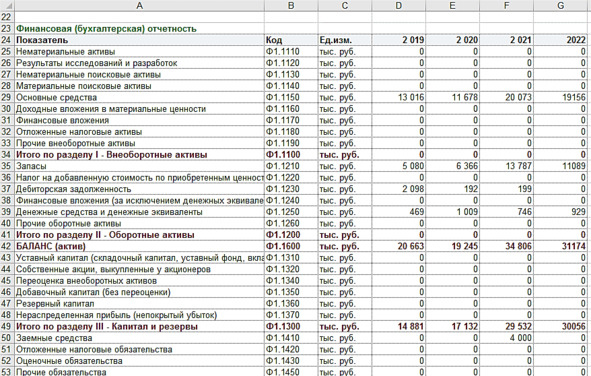This screenshot has height=376, width=591.
Task: Select column B header
Action: pyautogui.click(x=291, y=5)
